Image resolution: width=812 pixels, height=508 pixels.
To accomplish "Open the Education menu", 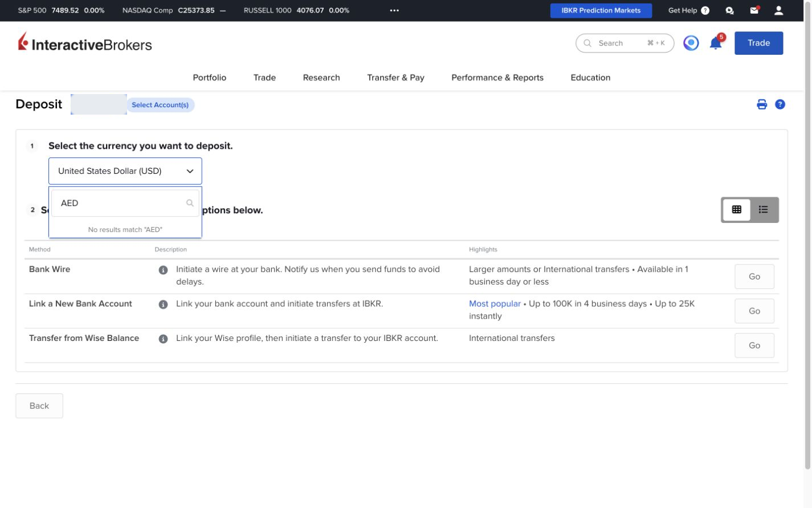I will point(590,78).
